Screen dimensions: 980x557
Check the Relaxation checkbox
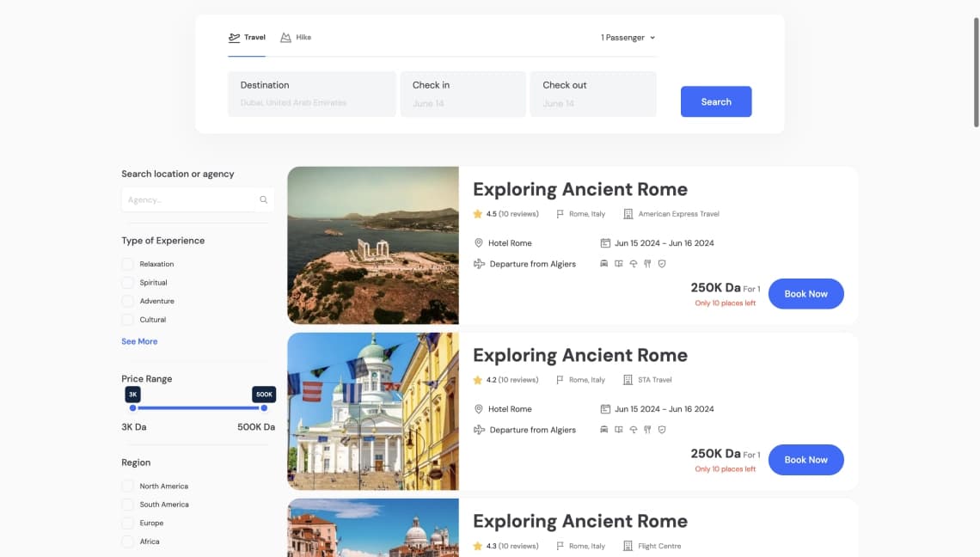click(127, 264)
